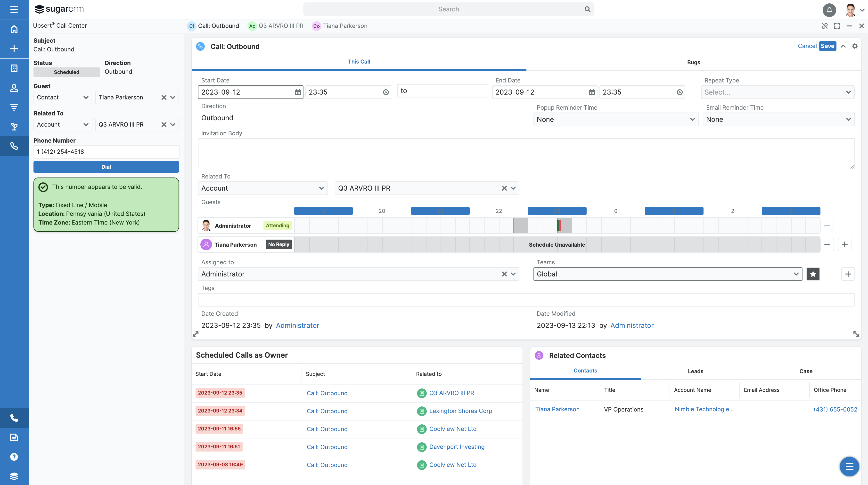
Task: Unpin the drawer using the unlink icon
Action: (x=825, y=26)
